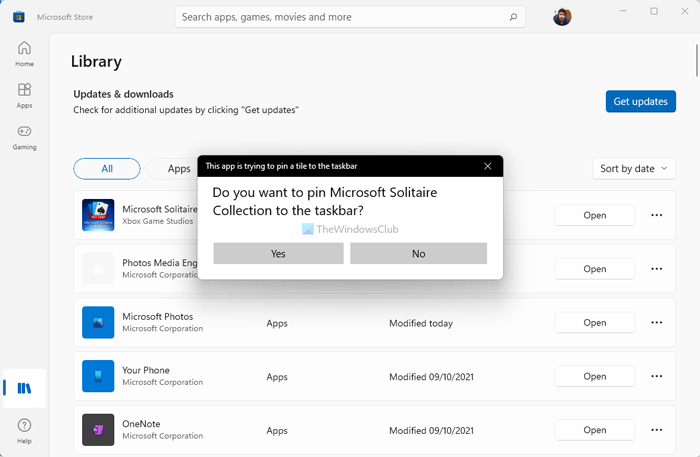This screenshot has height=457, width=700.
Task: Choose No in the pin dialog
Action: (418, 254)
